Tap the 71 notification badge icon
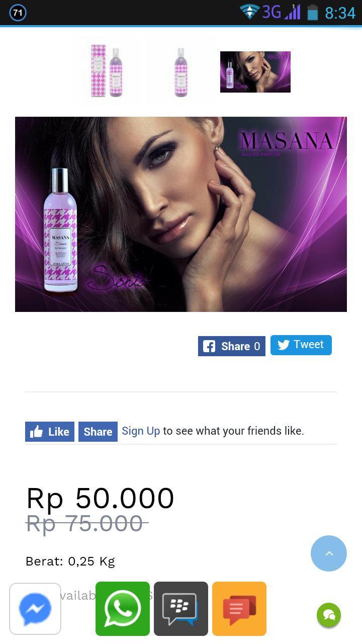Image resolution: width=362 pixels, height=644 pixels. [x=18, y=13]
